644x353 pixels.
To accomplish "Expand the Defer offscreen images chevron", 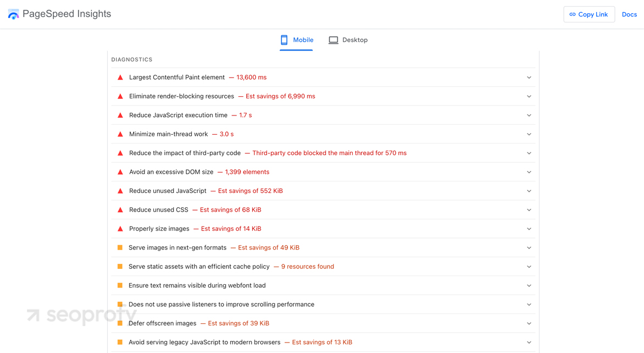I will click(x=529, y=323).
